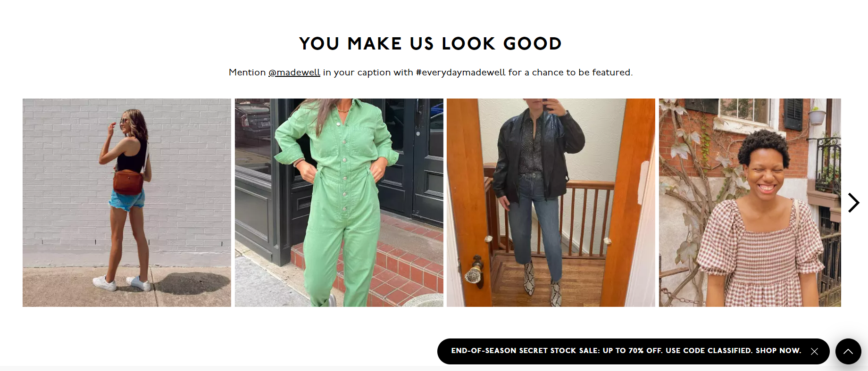Image resolution: width=868 pixels, height=371 pixels.
Task: Open the gingham dress photo
Action: point(750,203)
